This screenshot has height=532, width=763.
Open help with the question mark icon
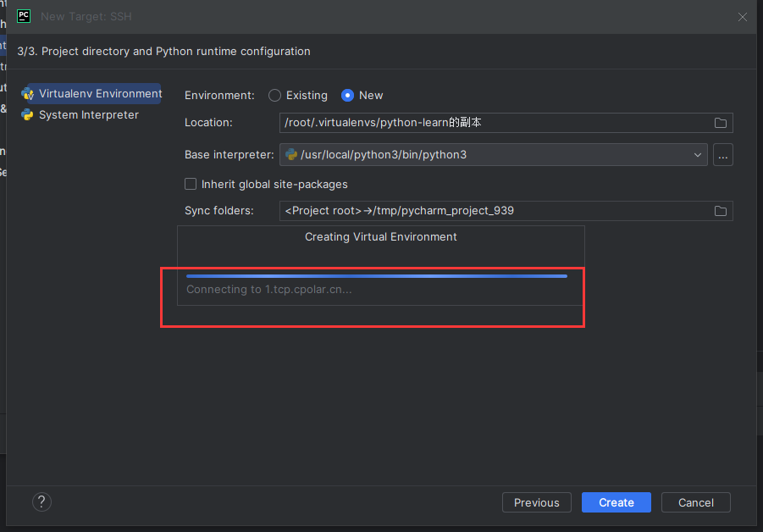point(41,502)
